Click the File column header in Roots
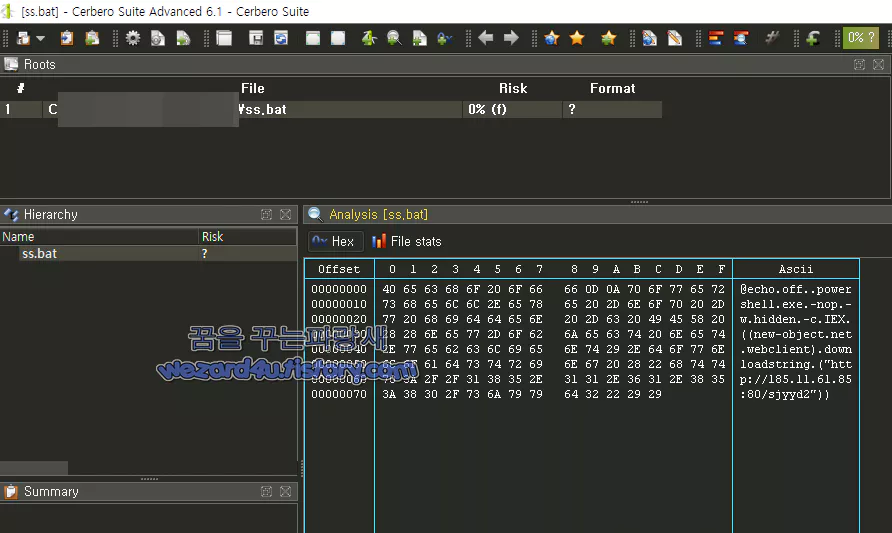The height and width of the screenshot is (533, 892). click(x=253, y=88)
